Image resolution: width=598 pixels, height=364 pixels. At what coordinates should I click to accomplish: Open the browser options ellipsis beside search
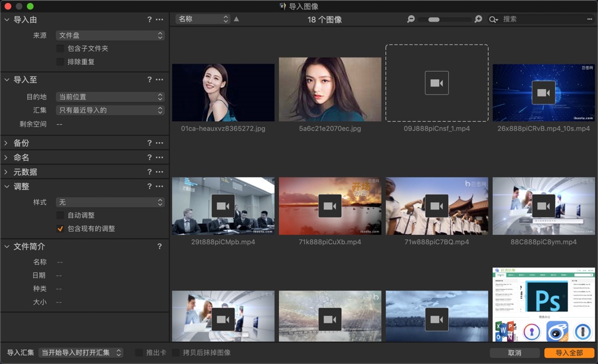point(589,19)
